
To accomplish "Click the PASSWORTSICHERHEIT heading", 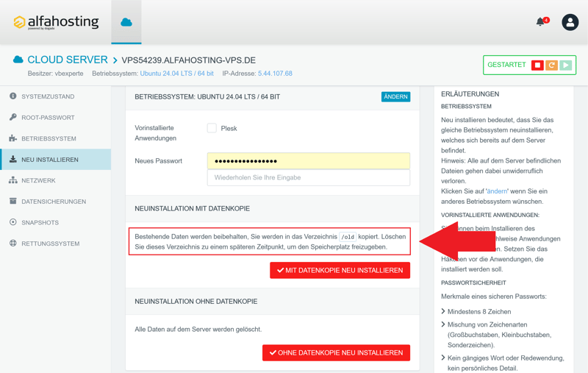I will (473, 283).
